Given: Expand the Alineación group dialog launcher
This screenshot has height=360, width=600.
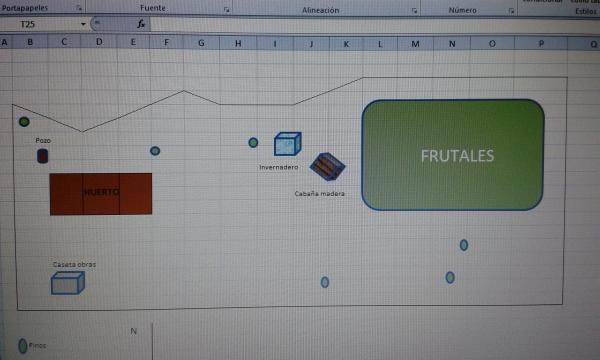Looking at the screenshot, I should 414,11.
